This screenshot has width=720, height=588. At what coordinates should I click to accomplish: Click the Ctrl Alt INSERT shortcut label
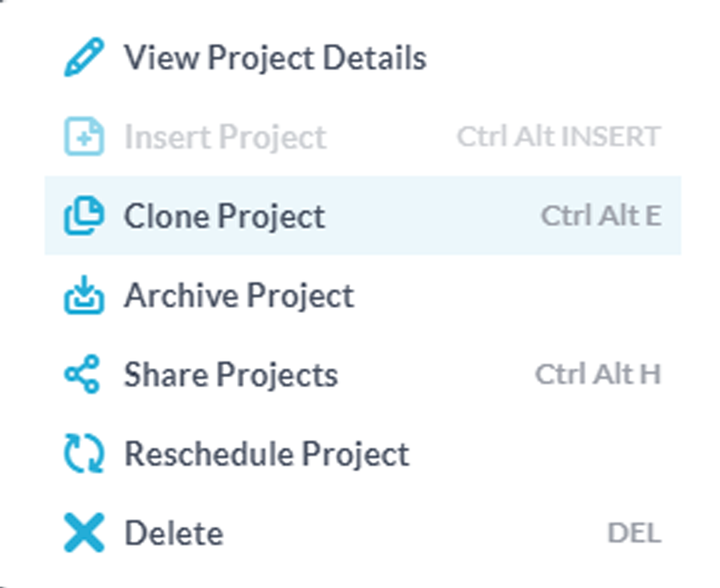point(559,136)
